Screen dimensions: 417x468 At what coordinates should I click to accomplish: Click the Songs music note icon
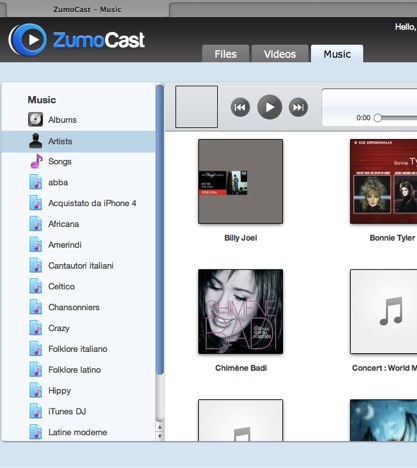(36, 161)
